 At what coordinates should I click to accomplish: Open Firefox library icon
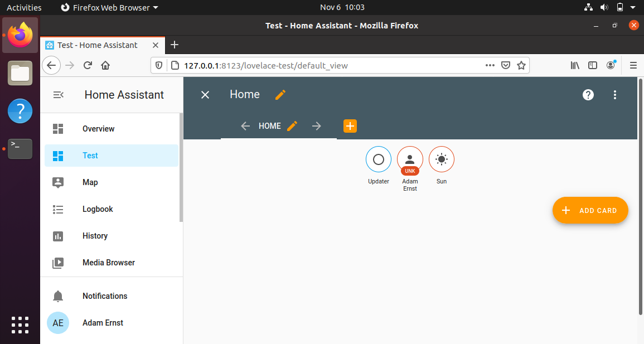pyautogui.click(x=575, y=65)
